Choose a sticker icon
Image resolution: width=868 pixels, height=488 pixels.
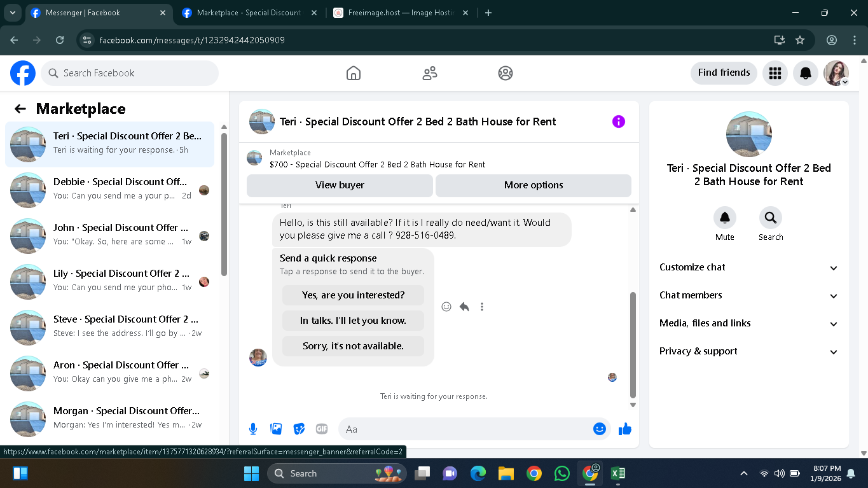299,429
